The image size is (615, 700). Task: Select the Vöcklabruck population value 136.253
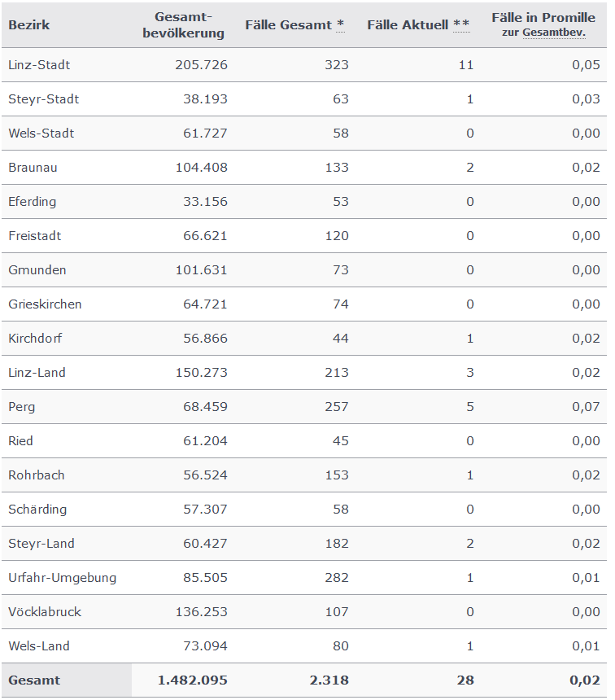[x=201, y=611]
